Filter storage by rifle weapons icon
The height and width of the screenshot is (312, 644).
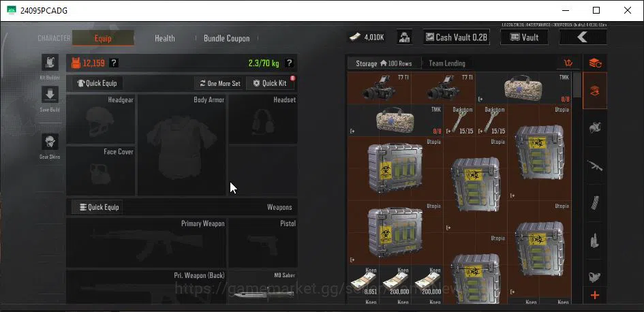click(x=595, y=166)
